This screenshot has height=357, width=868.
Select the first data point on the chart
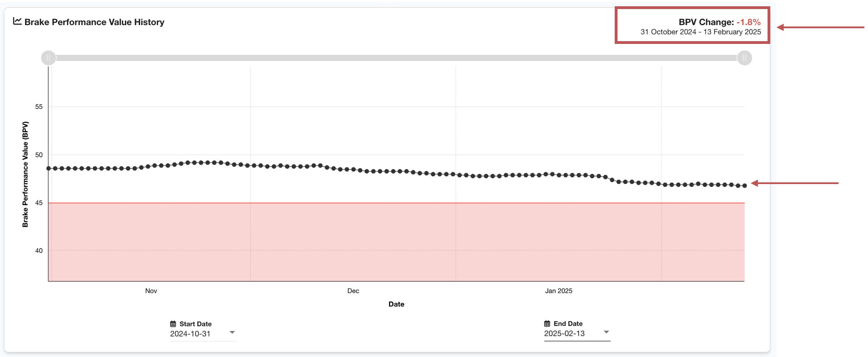49,168
